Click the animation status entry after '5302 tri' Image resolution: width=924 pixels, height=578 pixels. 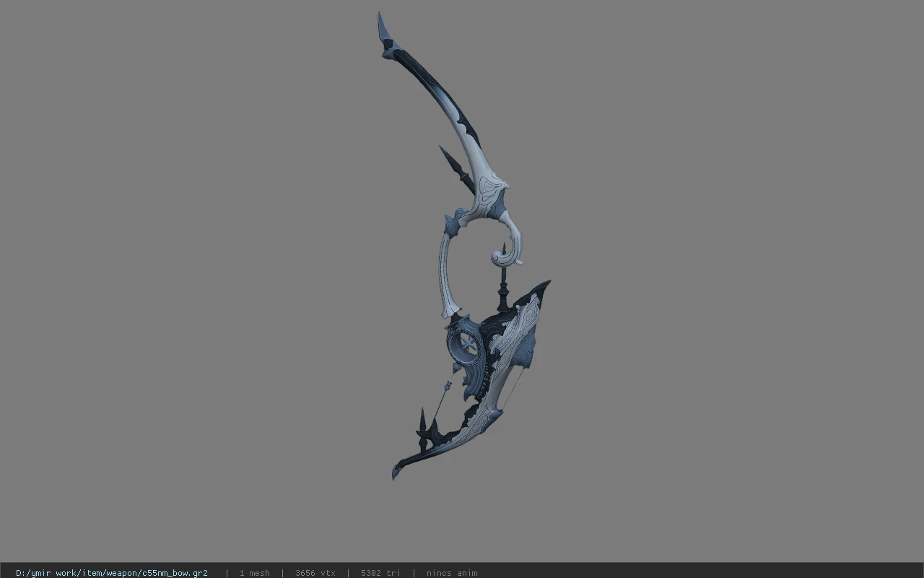pos(452,573)
